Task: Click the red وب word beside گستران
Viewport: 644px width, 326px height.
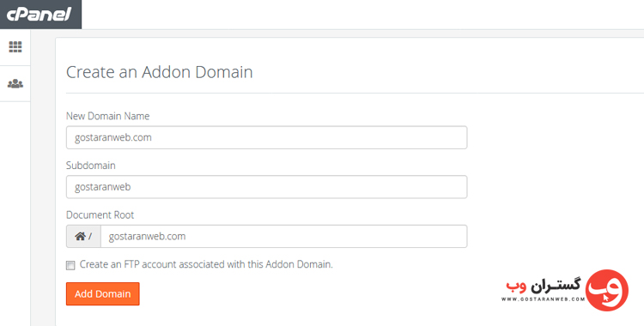Action: tap(516, 287)
